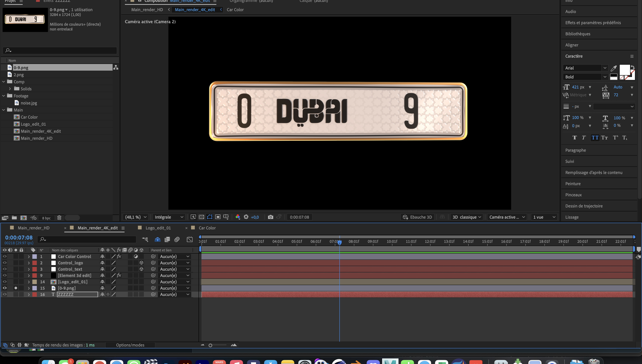Screen dimensions: 642x364
Task: Delete selected project item with trash icon
Action: click(x=59, y=218)
